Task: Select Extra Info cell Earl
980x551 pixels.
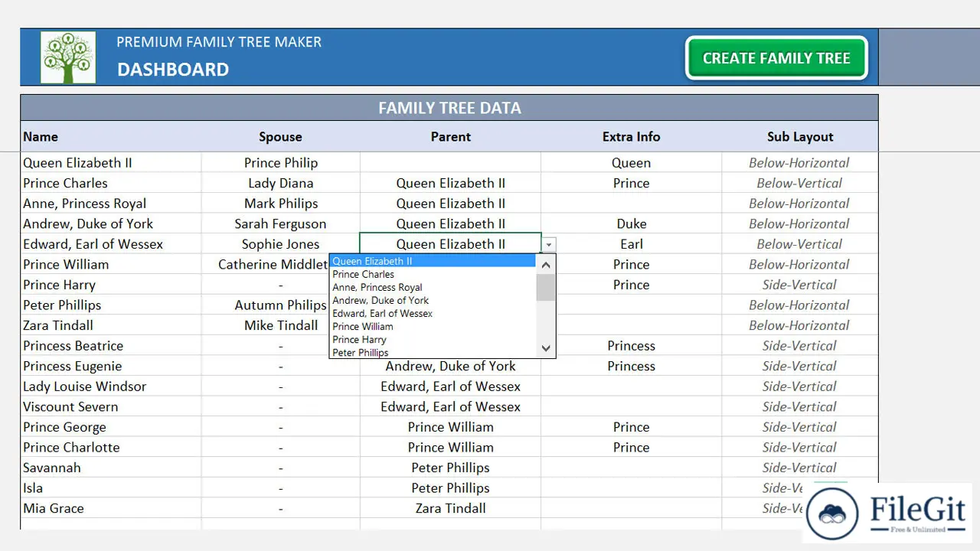Action: click(631, 244)
